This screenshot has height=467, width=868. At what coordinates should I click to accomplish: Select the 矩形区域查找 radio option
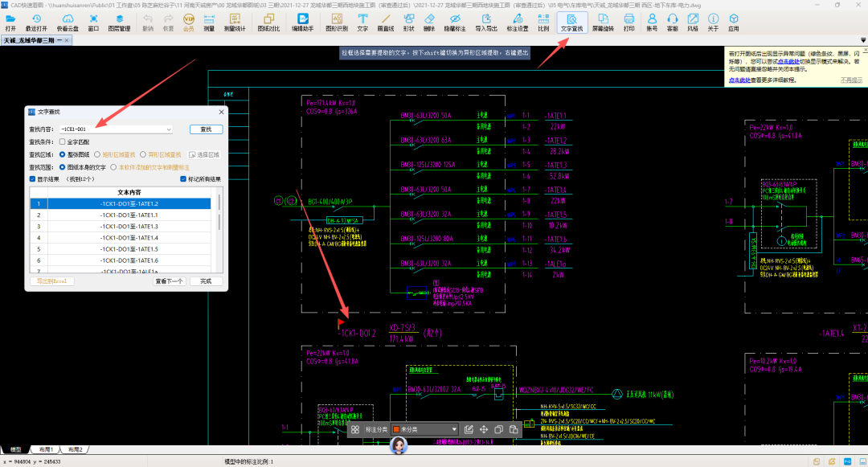tap(97, 155)
